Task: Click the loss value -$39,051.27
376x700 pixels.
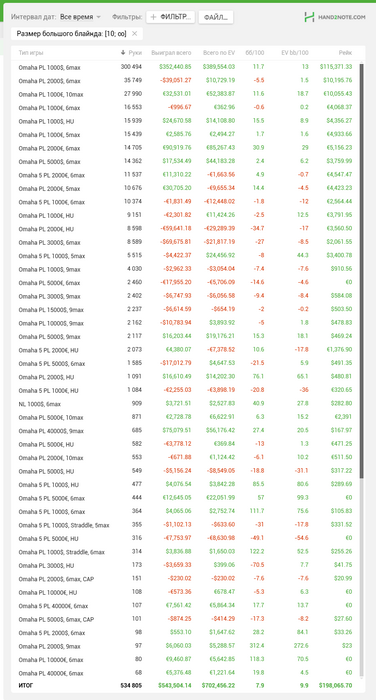Action: [175, 81]
